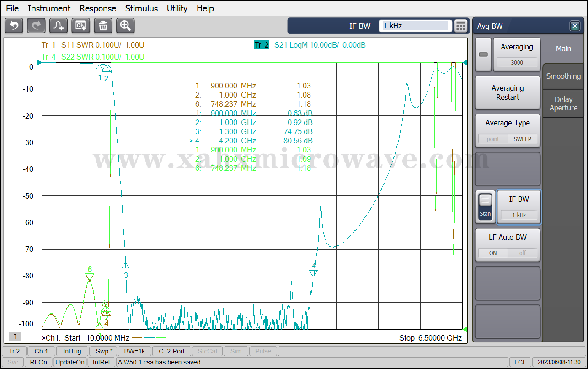Viewport: 588px width, 369px height.
Task: Click the Averaging Restart button
Action: coord(508,92)
